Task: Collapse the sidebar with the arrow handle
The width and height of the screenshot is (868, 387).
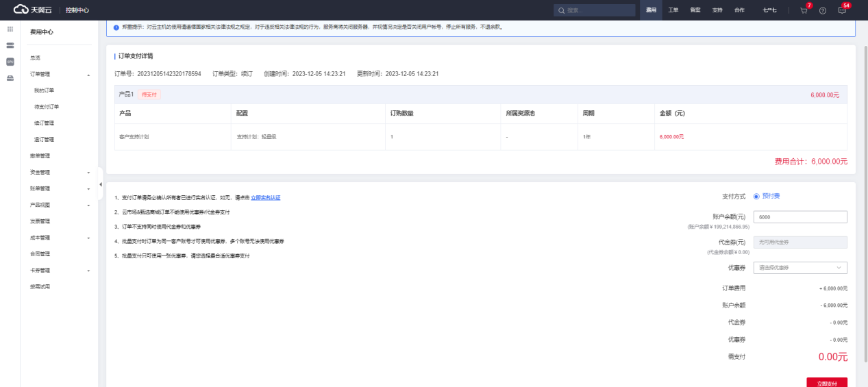Action: coord(101,184)
